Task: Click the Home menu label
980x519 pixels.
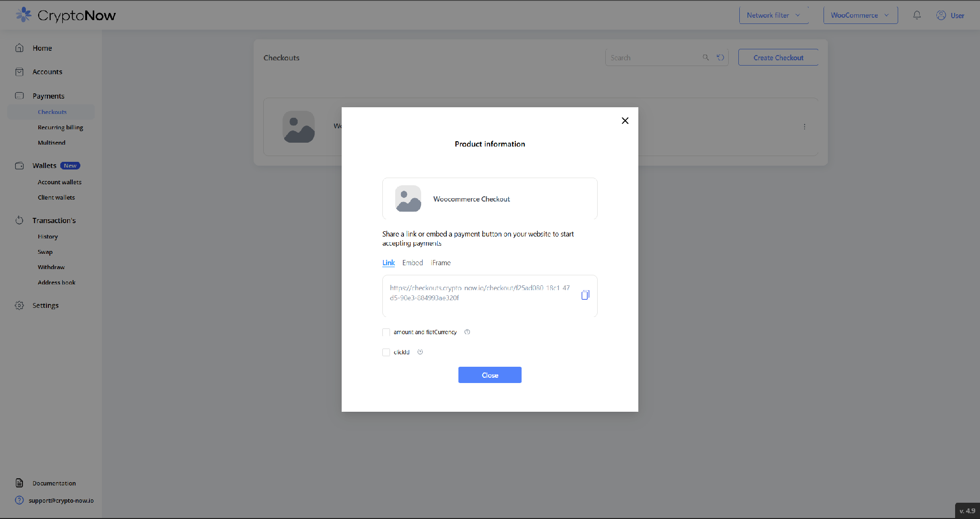Action: coord(42,48)
